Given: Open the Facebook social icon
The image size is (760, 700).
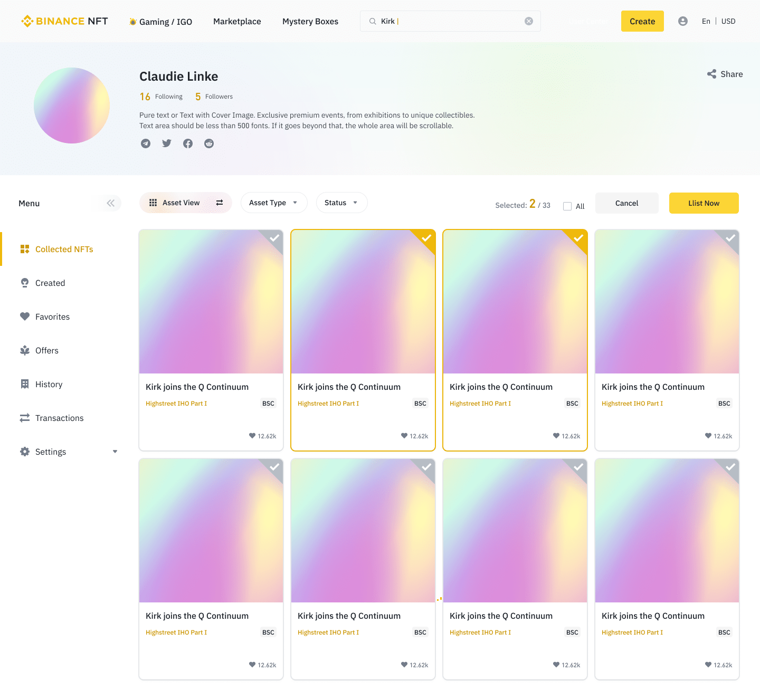Looking at the screenshot, I should 188,143.
